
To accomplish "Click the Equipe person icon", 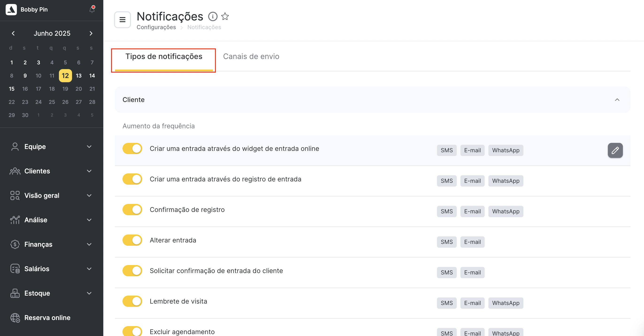I will 15,147.
